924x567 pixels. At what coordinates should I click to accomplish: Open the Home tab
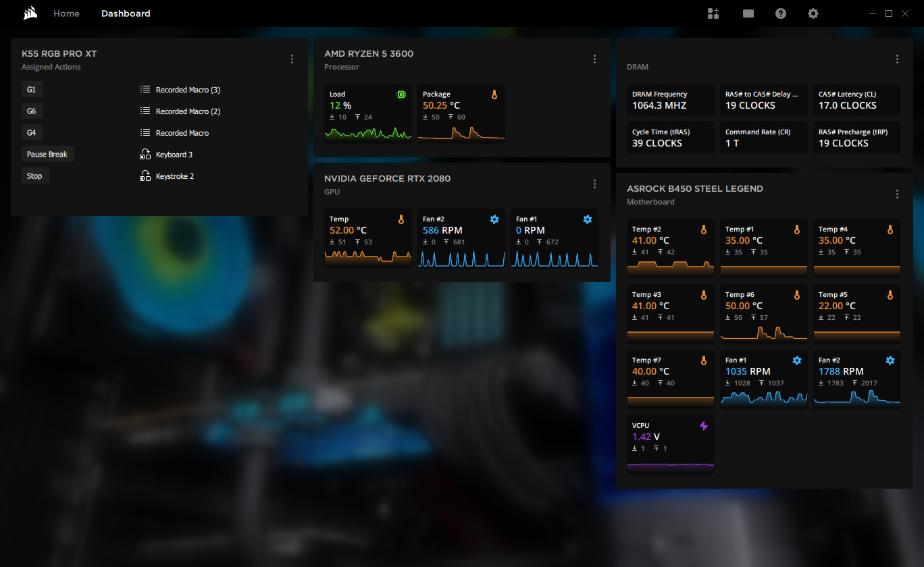66,13
